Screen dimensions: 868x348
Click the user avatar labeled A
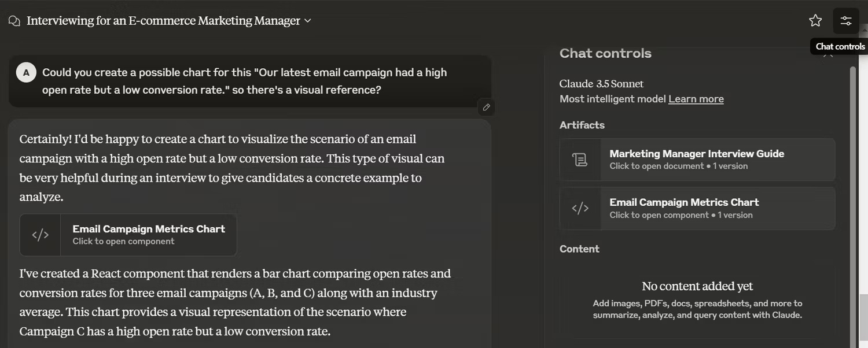click(x=26, y=73)
